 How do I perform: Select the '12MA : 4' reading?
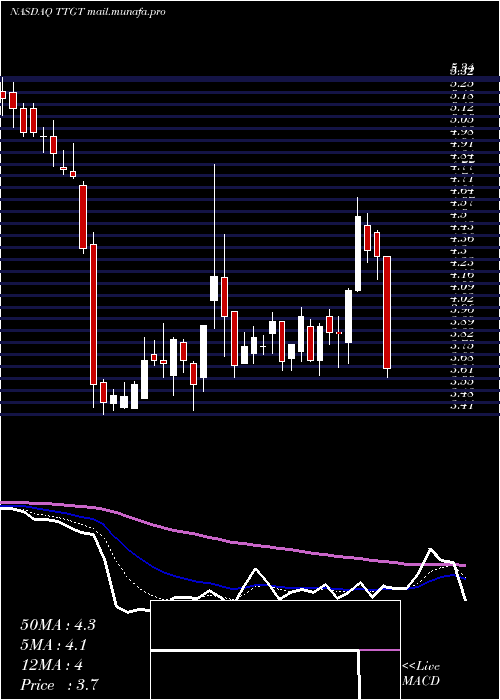[x=51, y=665]
